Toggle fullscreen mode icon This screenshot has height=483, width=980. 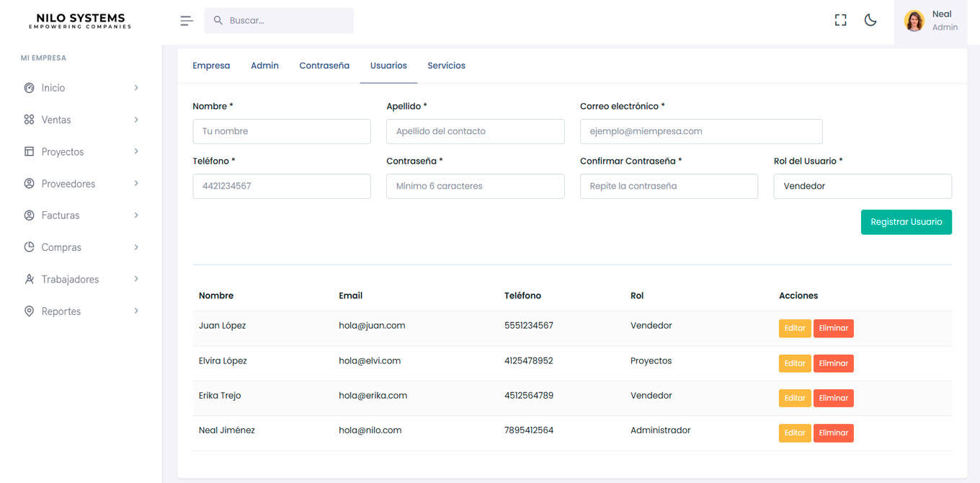840,20
